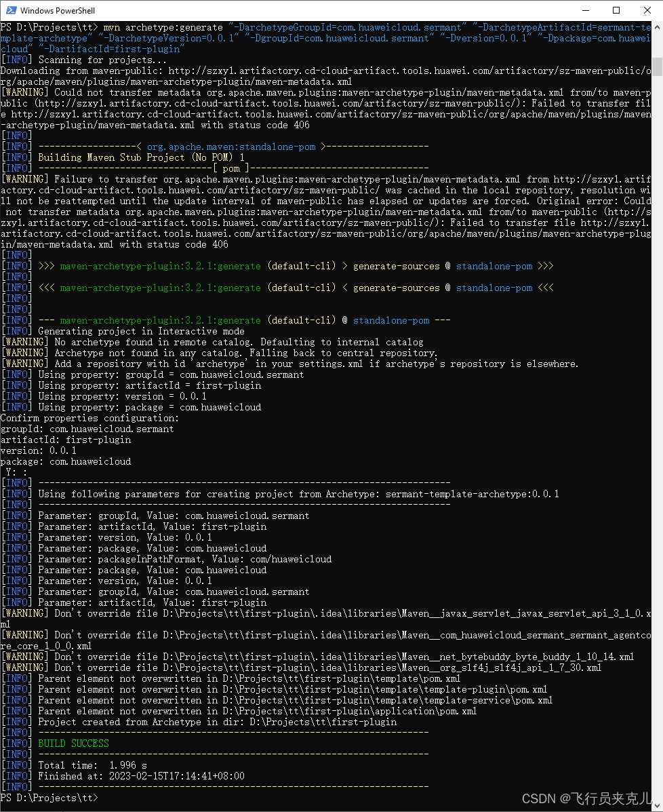663x812 pixels.
Task: Click the slf4j_api_1_7_30.xml warning line
Action: (x=301, y=667)
